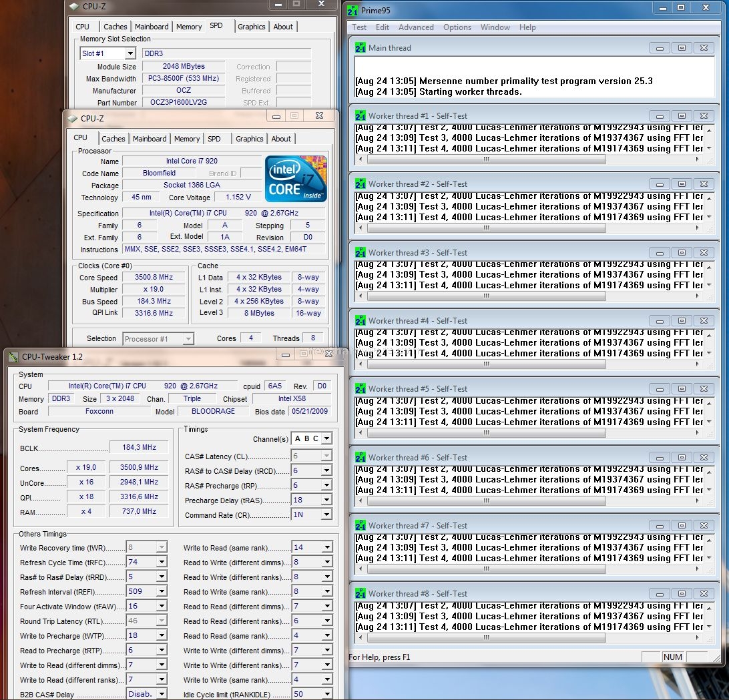Open the Window menu in Prime95
The height and width of the screenshot is (700, 729).
pyautogui.click(x=495, y=27)
